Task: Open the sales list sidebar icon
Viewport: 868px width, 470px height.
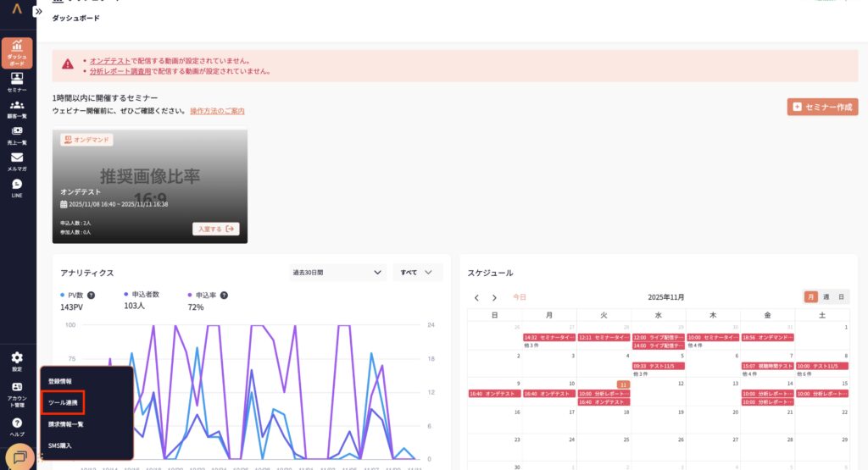Action: 17,135
